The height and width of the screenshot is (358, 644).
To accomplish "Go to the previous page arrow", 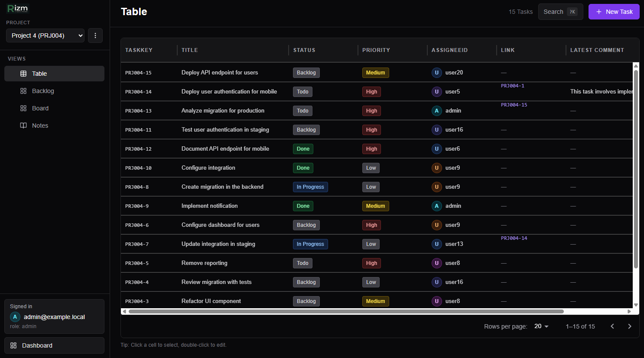I will (612, 326).
